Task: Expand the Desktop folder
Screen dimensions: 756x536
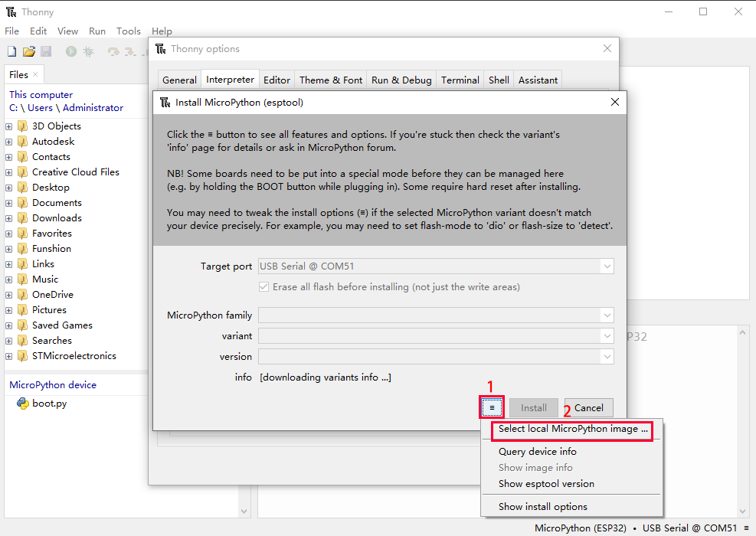Action: [8, 188]
